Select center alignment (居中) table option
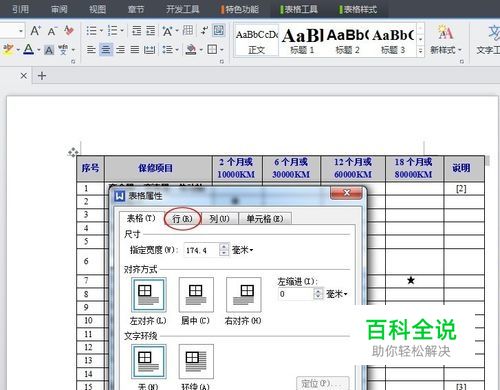The height and width of the screenshot is (390, 500). (196, 295)
